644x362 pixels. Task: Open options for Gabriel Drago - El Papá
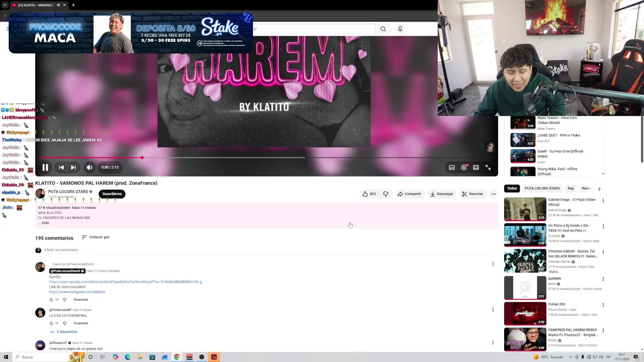(603, 201)
